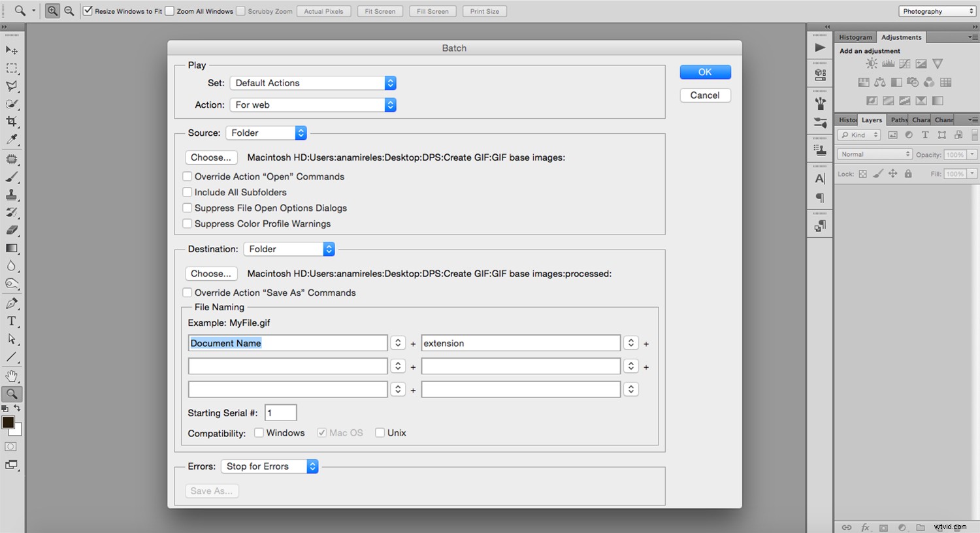The image size is (980, 533).
Task: Open the Set dropdown showing Default Actions
Action: 312,83
